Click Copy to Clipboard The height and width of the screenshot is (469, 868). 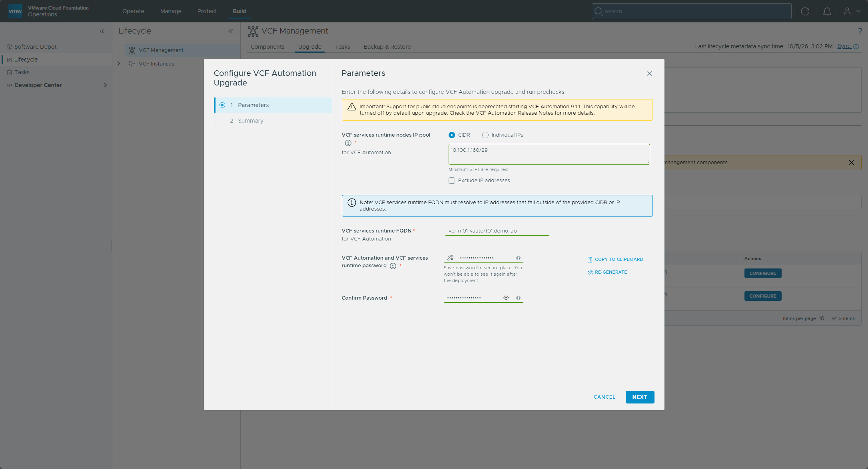coord(615,259)
